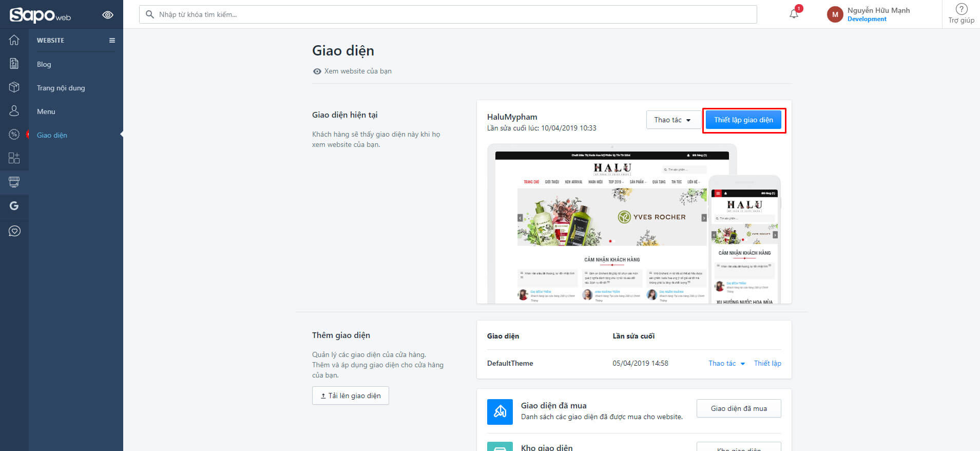This screenshot has width=980, height=451.
Task: Open the Trang nội dung menu item
Action: (x=61, y=88)
